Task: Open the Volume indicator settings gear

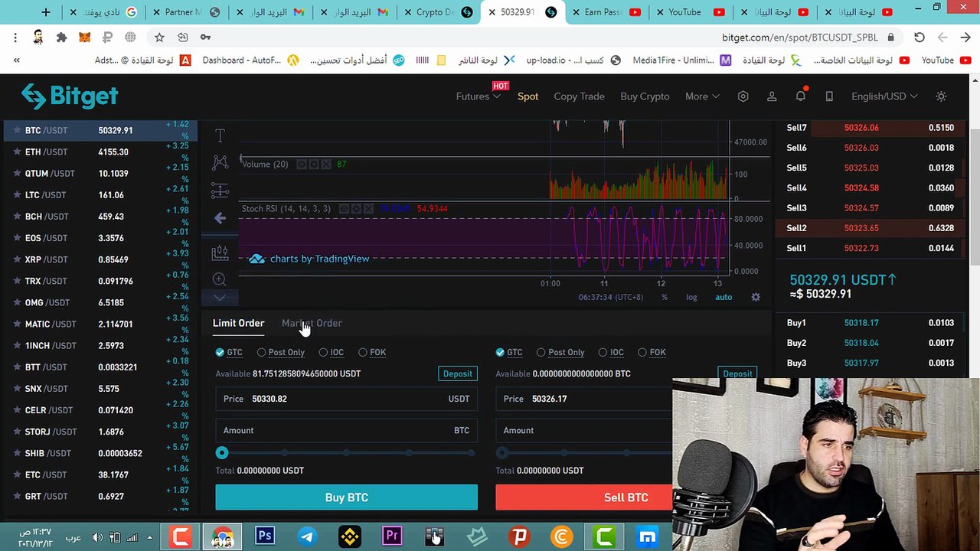Action: 314,164
